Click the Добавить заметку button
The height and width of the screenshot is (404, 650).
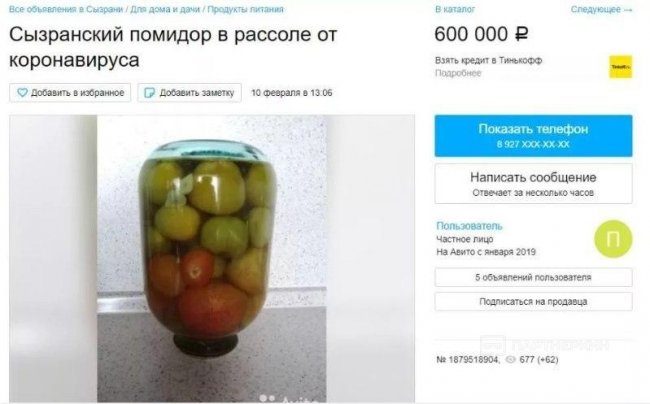click(x=189, y=93)
